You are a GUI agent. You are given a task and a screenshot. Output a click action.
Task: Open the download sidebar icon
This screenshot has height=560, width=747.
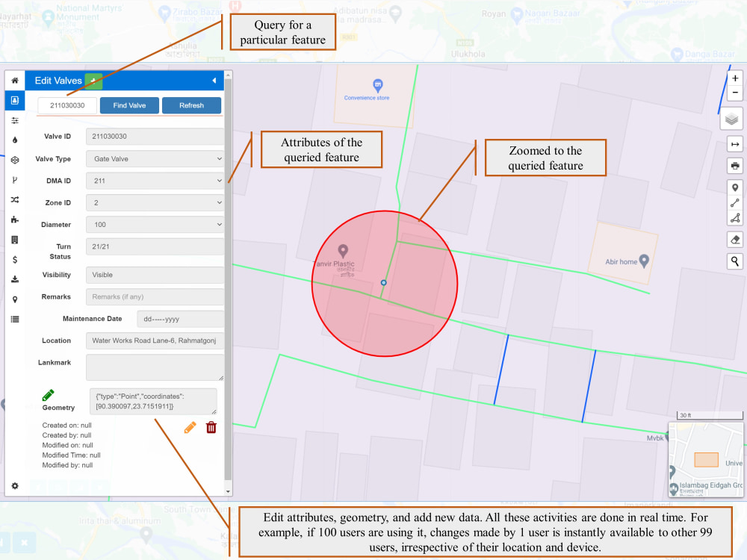point(15,279)
